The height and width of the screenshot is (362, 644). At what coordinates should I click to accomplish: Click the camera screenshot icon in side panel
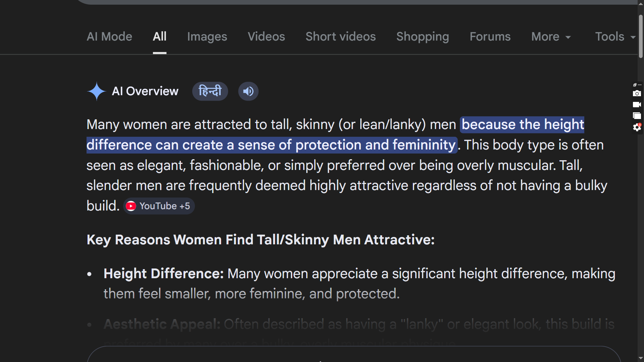click(x=637, y=94)
